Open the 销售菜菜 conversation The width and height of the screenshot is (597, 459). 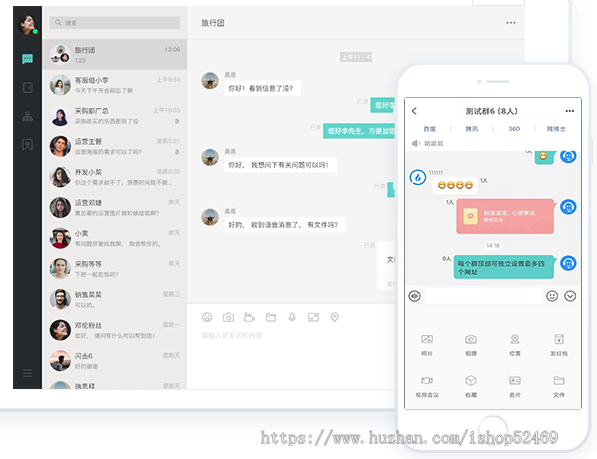(115, 300)
